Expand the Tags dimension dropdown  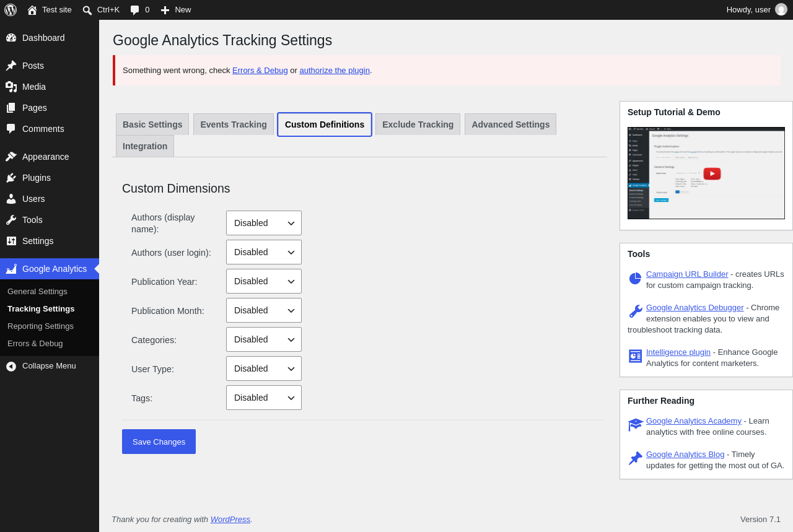pos(264,398)
